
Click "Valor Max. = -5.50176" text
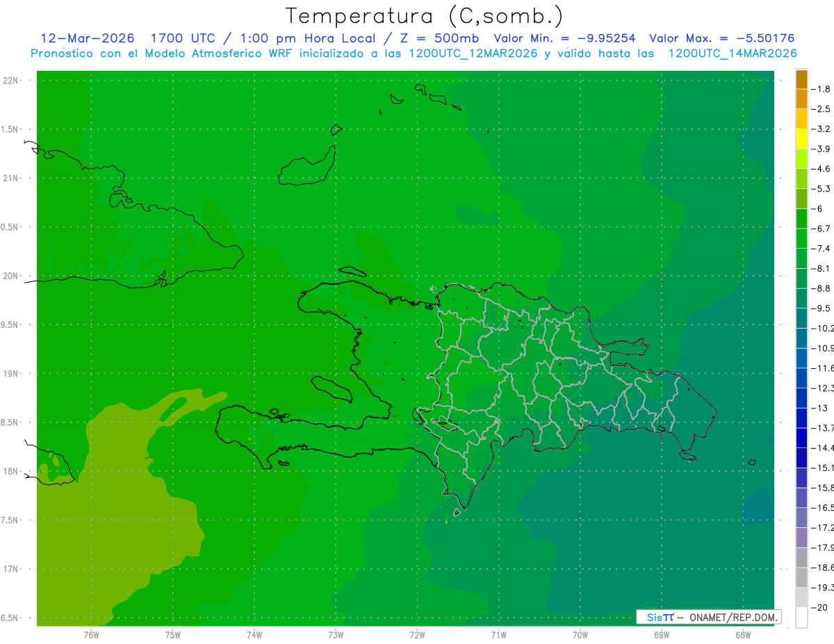721,38
